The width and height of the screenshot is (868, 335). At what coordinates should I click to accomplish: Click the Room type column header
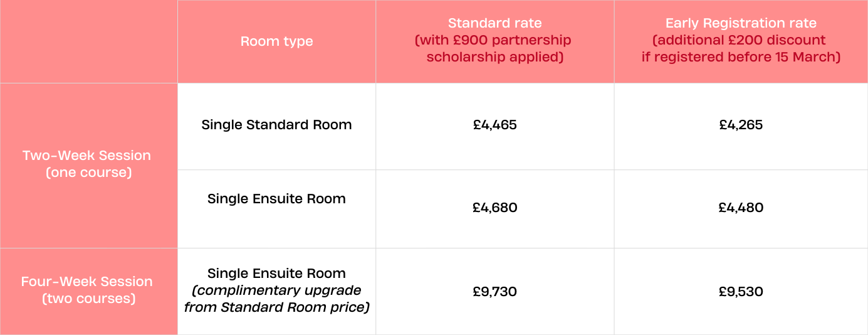[x=276, y=41]
